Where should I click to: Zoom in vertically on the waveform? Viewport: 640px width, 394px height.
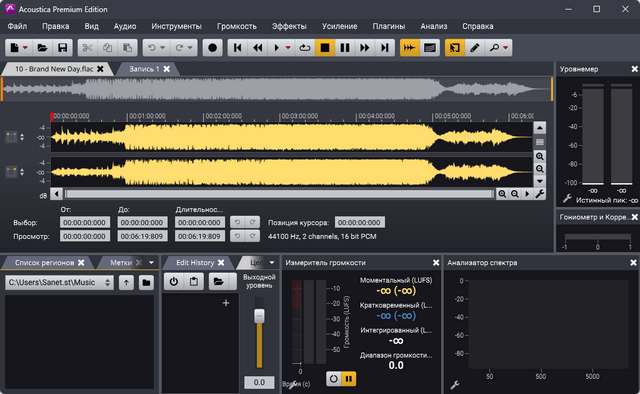pyautogui.click(x=540, y=156)
